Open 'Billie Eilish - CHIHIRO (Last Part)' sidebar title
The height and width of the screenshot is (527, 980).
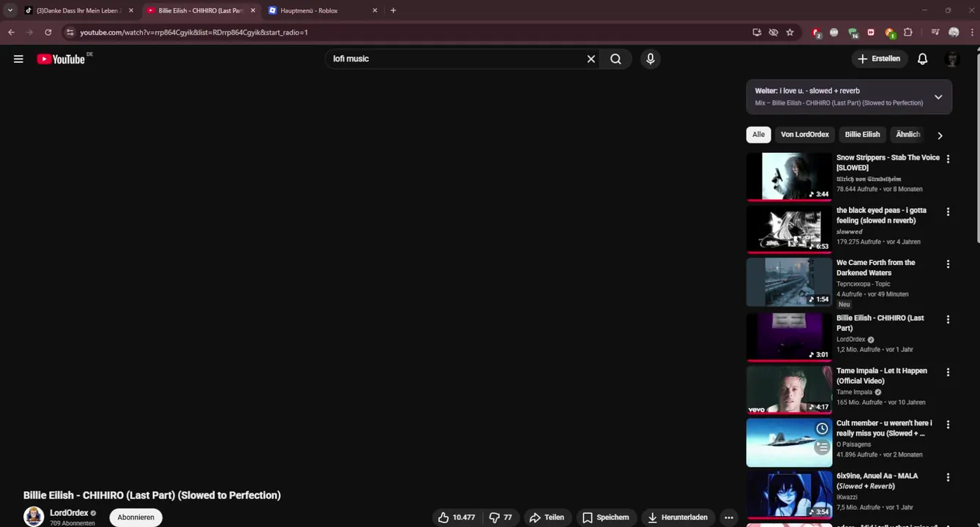coord(880,323)
